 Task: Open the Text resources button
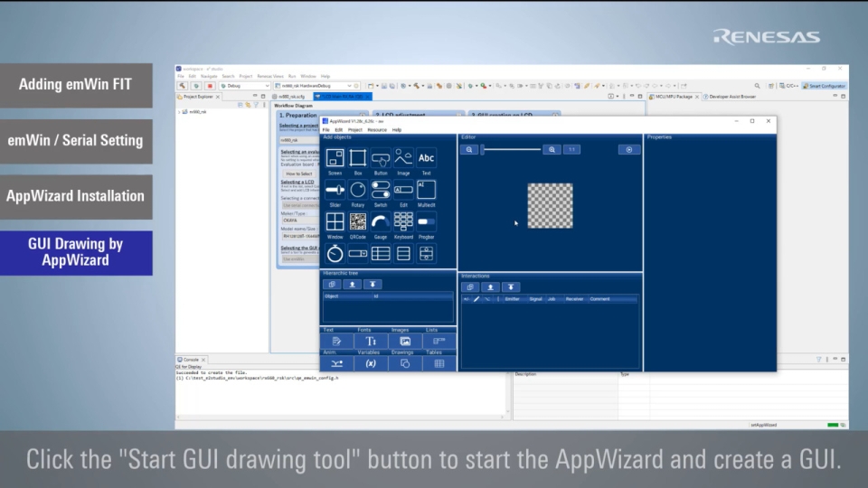[x=336, y=342]
